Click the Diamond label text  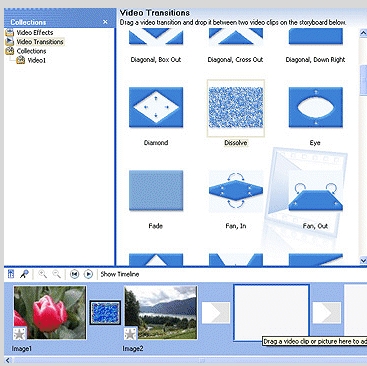click(x=156, y=143)
